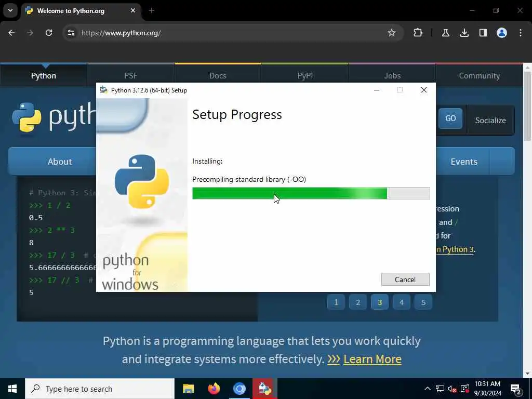The height and width of the screenshot is (399, 532).
Task: Open the Socialize menu
Action: coord(490,121)
